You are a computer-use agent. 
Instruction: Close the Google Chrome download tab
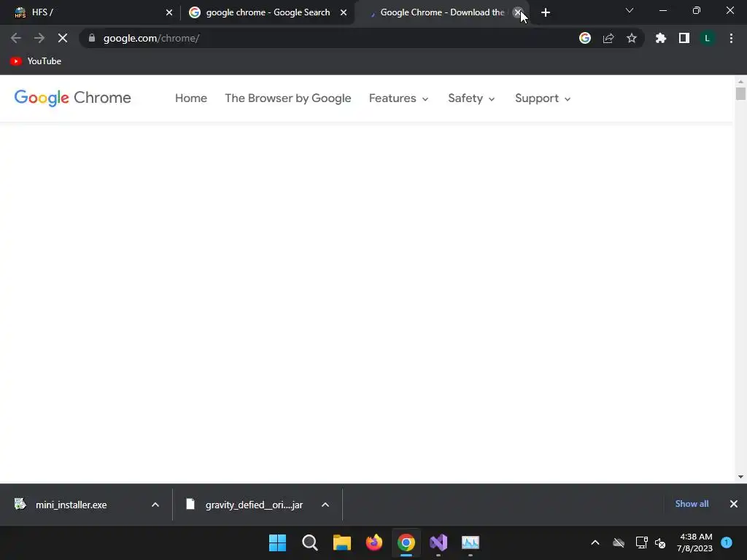[518, 12]
